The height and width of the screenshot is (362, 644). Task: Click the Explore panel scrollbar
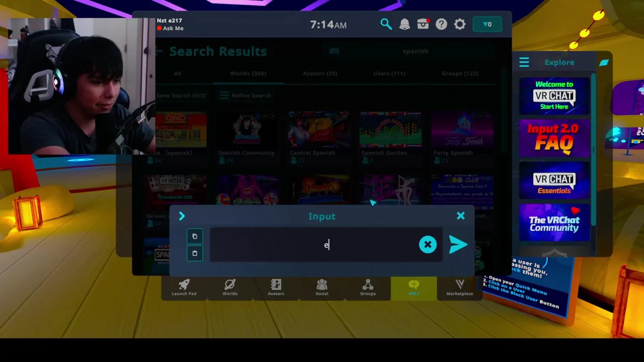click(594, 150)
